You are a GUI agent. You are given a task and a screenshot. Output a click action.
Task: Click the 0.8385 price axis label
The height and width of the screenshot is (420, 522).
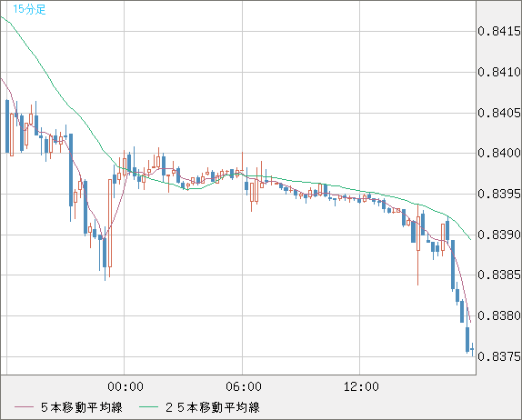pos(499,275)
